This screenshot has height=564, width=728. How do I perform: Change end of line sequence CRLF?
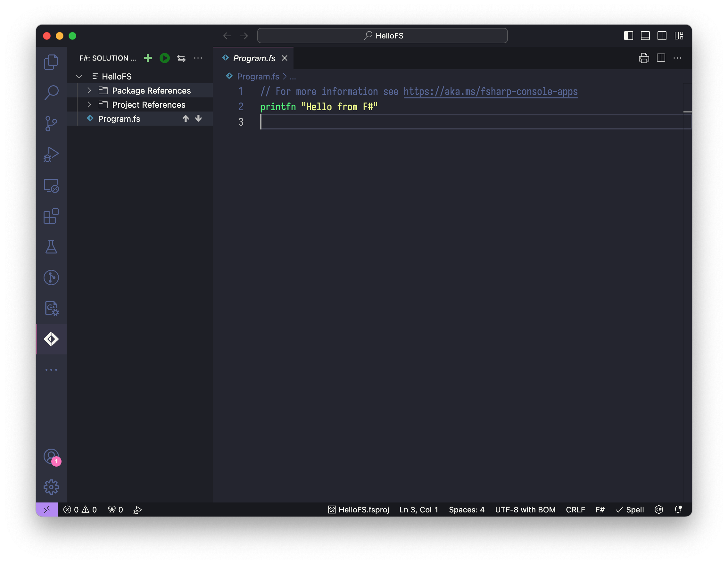575,509
